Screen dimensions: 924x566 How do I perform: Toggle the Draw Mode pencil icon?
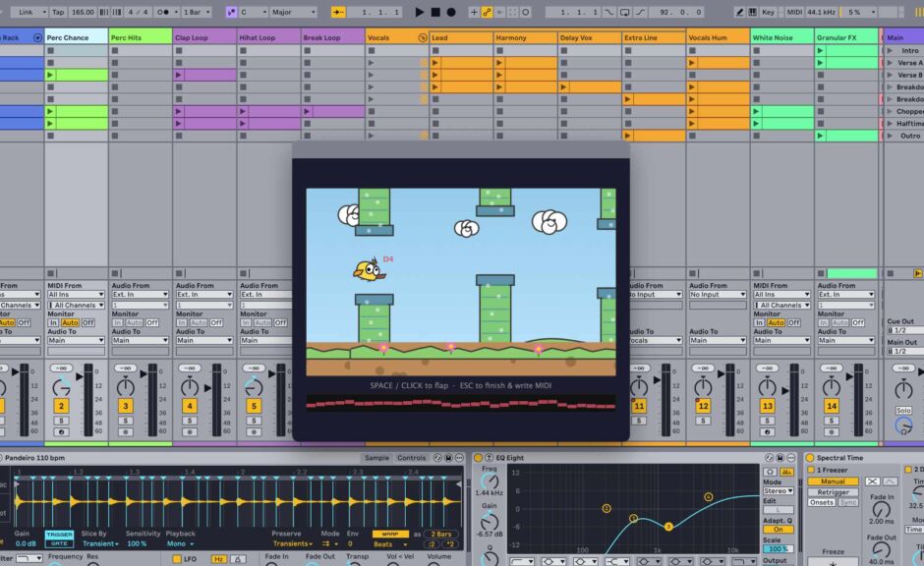point(739,12)
